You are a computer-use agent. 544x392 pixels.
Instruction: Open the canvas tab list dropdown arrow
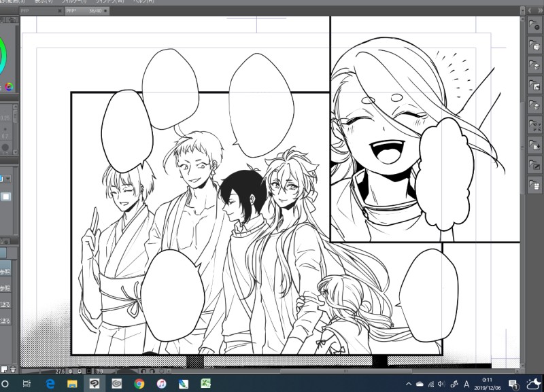coord(522,11)
